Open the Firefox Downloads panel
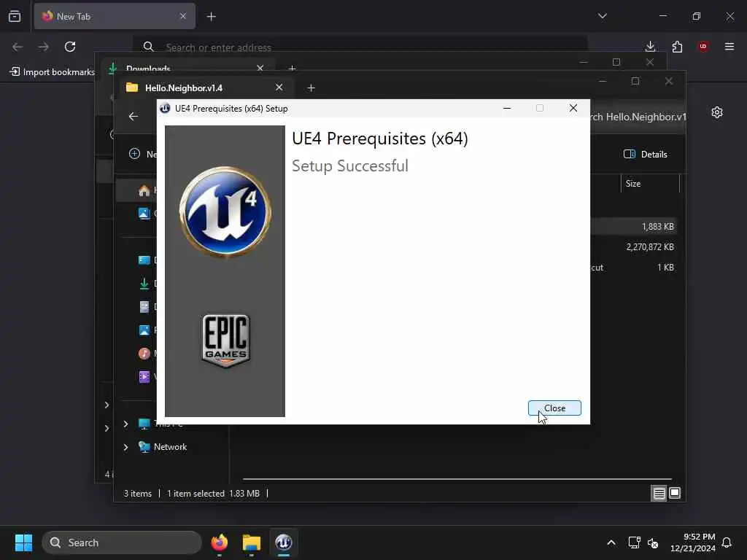This screenshot has height=560, width=747. tap(650, 47)
